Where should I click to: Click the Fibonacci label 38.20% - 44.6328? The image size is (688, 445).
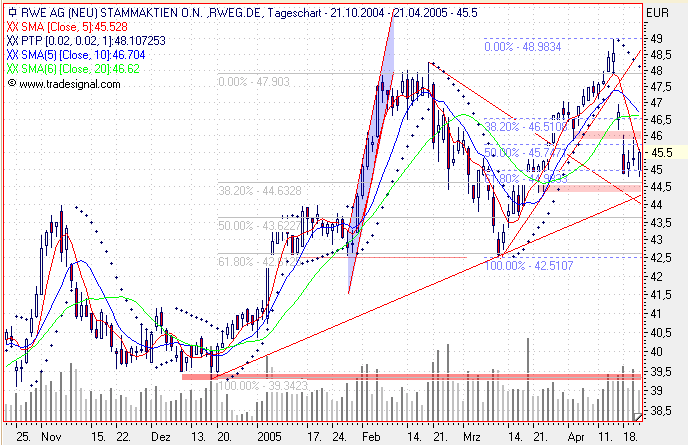pos(260,191)
